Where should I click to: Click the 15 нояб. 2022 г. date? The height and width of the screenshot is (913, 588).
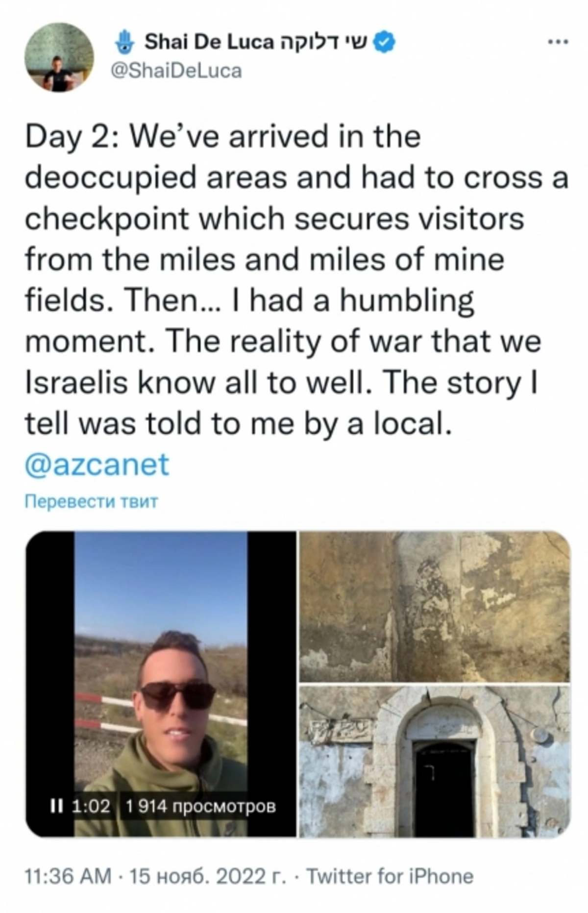pos(208,876)
